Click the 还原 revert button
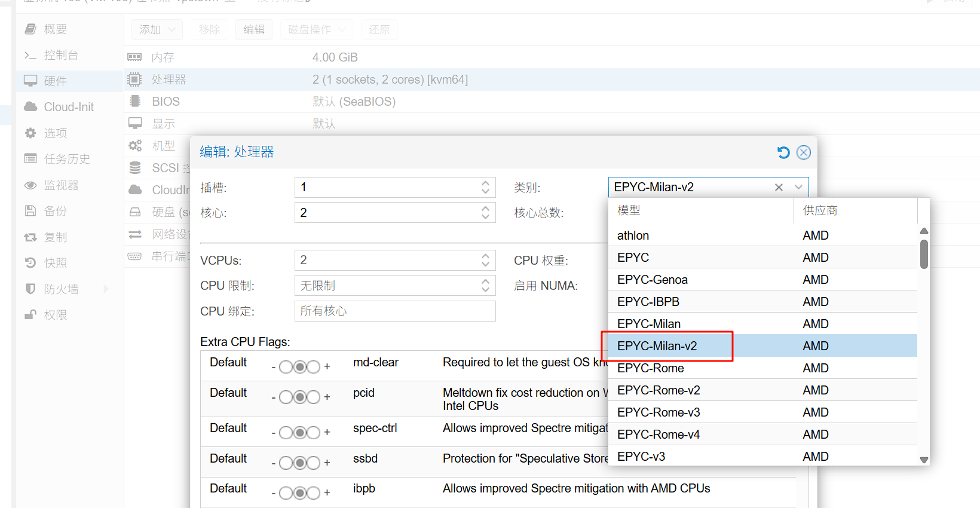Image resolution: width=980 pixels, height=508 pixels. (x=379, y=29)
